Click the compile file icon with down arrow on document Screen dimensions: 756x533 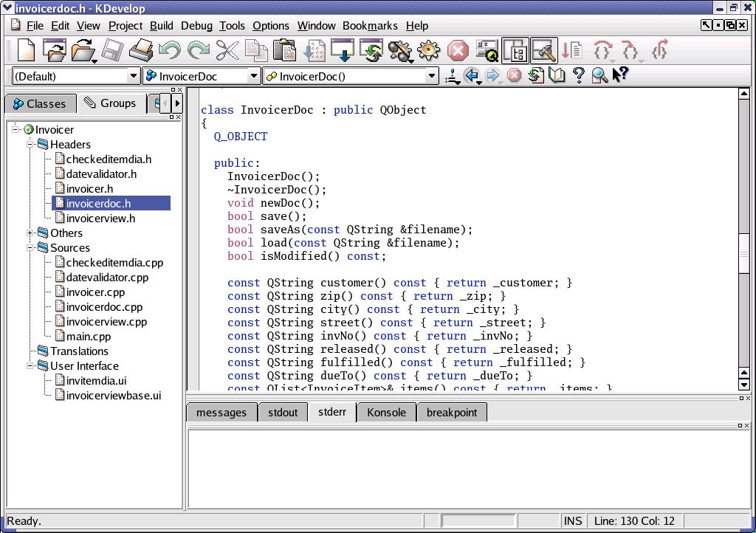coord(314,50)
